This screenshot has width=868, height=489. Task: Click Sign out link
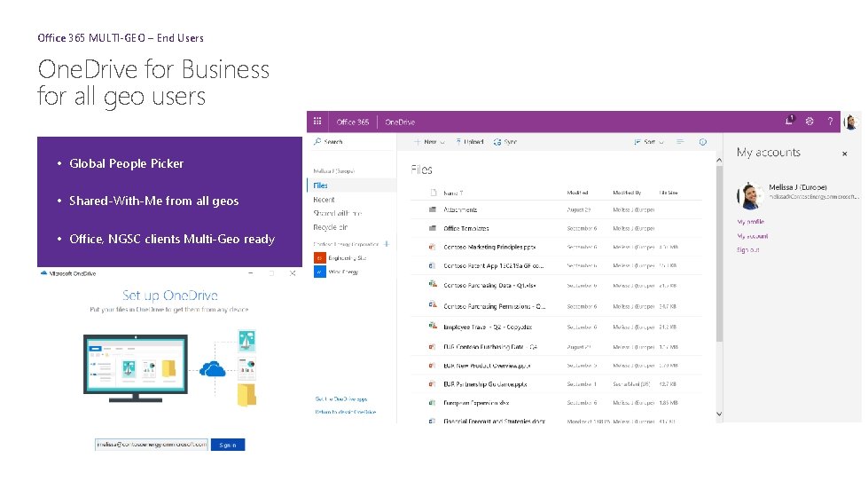point(748,249)
